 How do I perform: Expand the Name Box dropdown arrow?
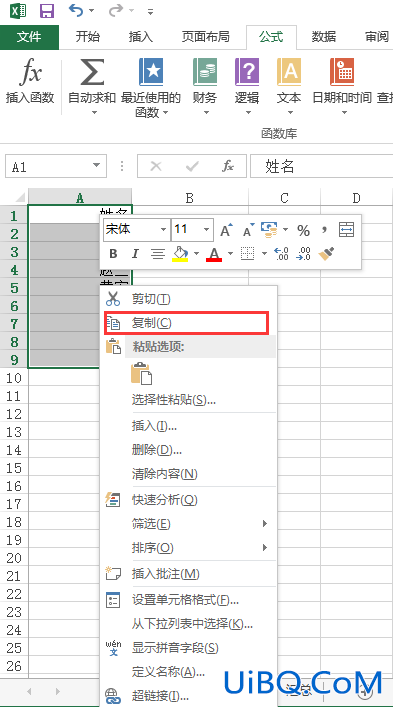[96, 165]
